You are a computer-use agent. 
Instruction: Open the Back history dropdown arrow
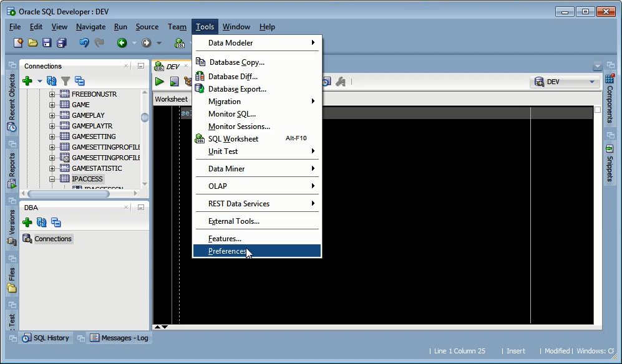coord(134,43)
